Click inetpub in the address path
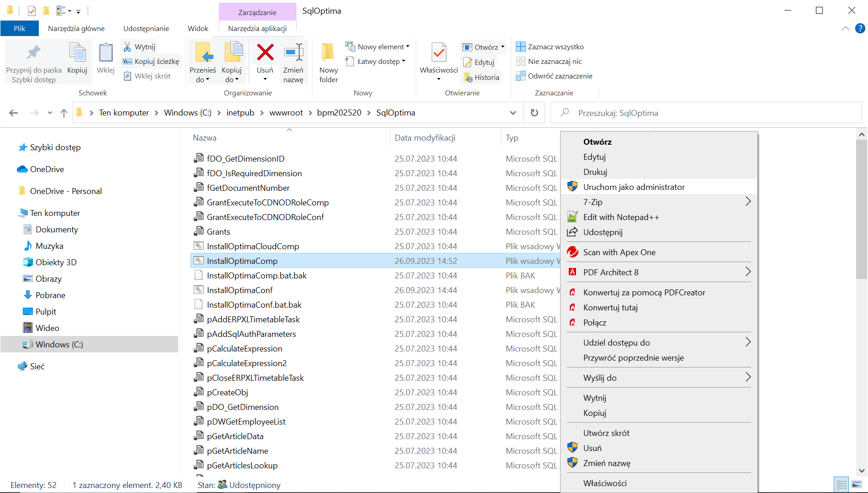Viewport: 868px width, 493px height. pos(240,113)
